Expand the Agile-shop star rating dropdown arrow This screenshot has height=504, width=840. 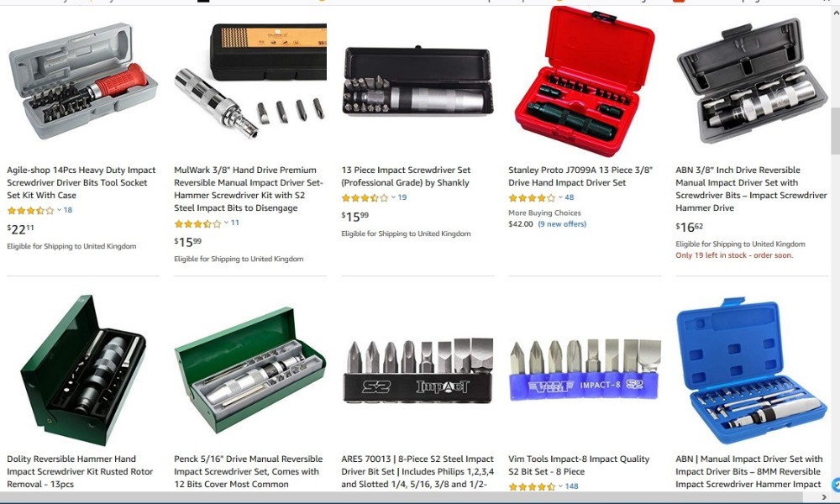pos(59,210)
